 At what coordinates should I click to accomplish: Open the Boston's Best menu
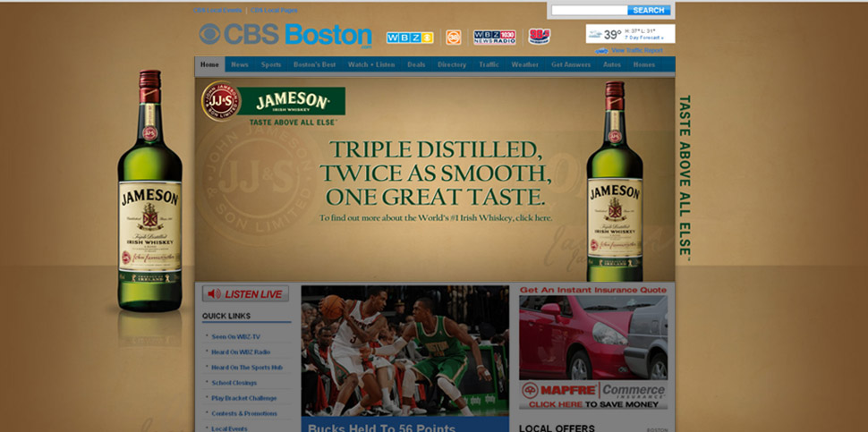tap(314, 64)
